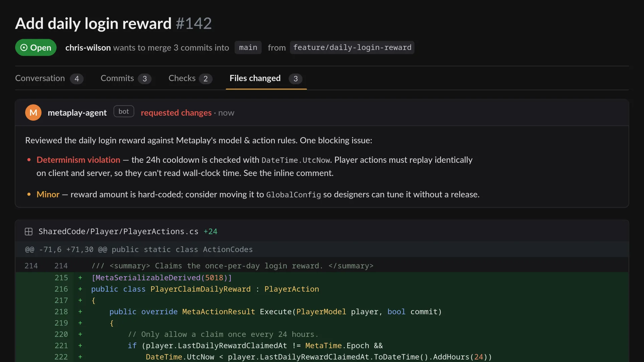644x362 pixels.
Task: Open the SharedCode/Player/PlayerActions.cs file path
Action: (x=118, y=232)
